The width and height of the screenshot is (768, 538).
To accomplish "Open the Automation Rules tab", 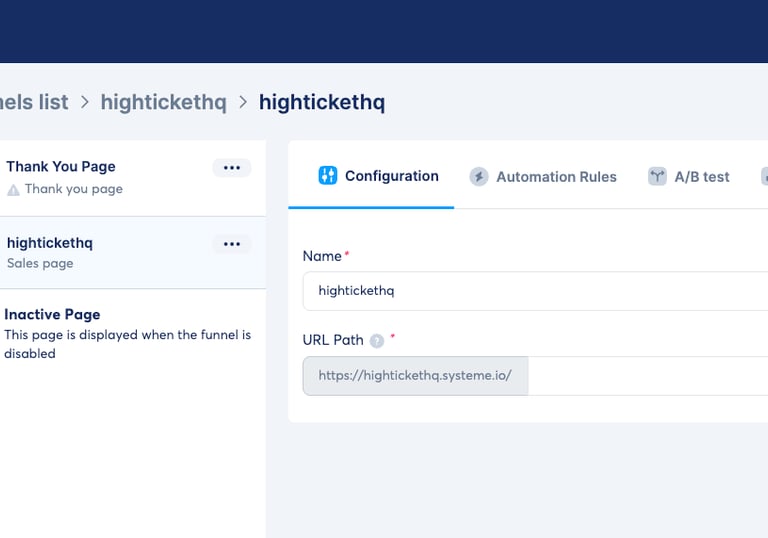I will click(556, 177).
